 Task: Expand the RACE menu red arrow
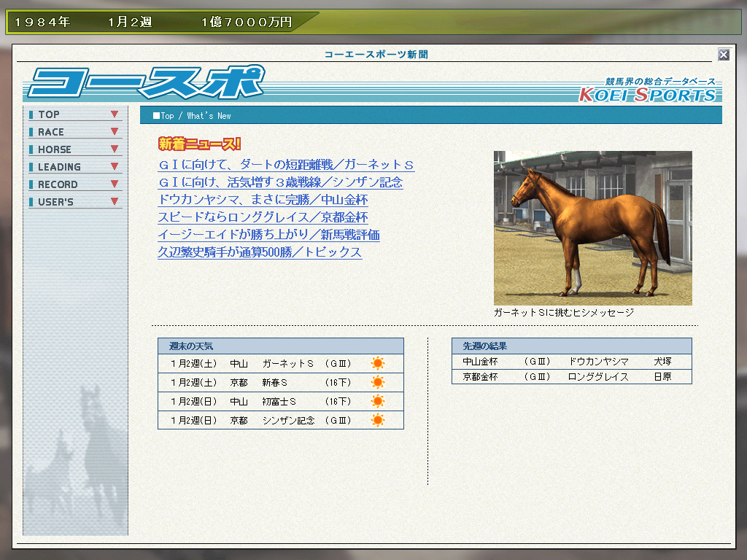coord(115,132)
